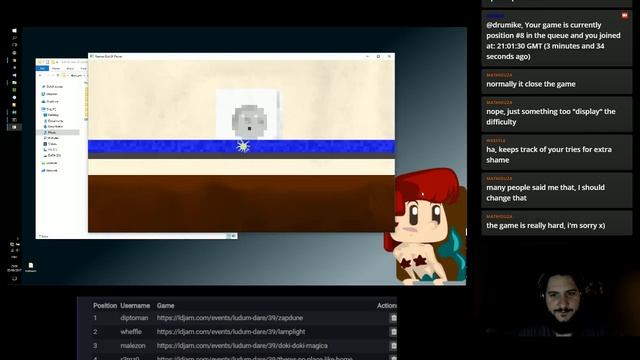Delete wheffle's queue entry with trash icon
Screen dimensions: 640x360
click(393, 332)
